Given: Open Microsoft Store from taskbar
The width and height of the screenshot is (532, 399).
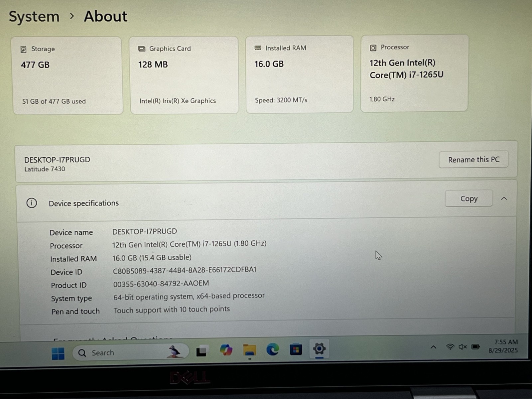Looking at the screenshot, I should coord(296,349).
